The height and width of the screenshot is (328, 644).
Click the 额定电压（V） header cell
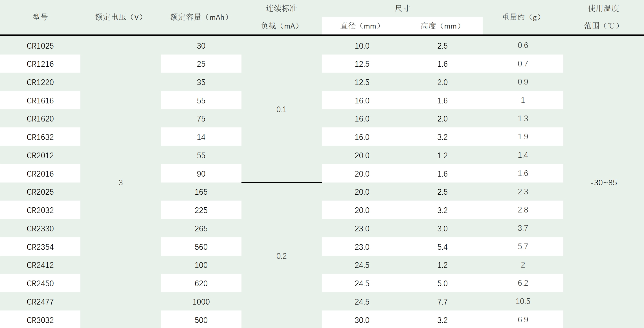[x=120, y=17]
